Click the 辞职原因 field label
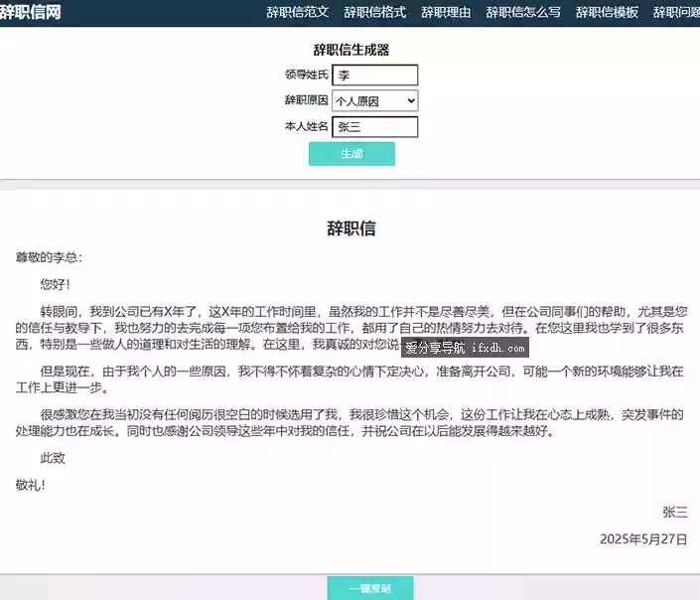Screen dimensions: 700x600 (x=307, y=100)
